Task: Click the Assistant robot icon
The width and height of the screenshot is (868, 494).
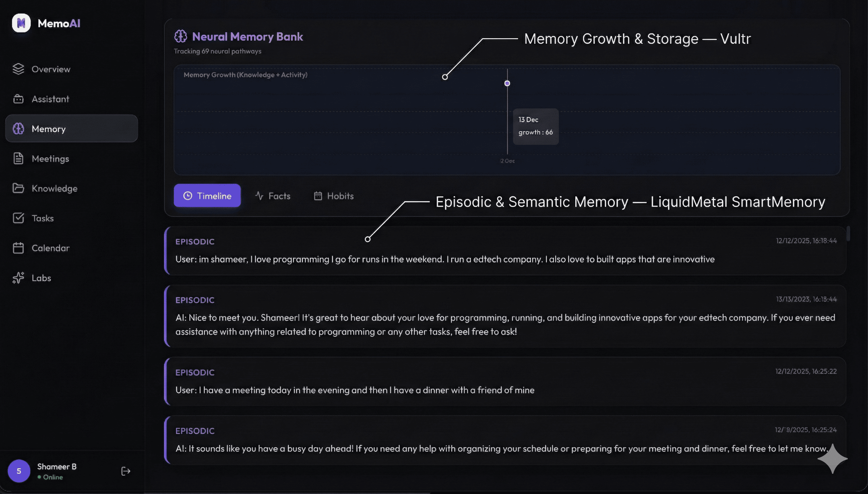Action: 18,99
